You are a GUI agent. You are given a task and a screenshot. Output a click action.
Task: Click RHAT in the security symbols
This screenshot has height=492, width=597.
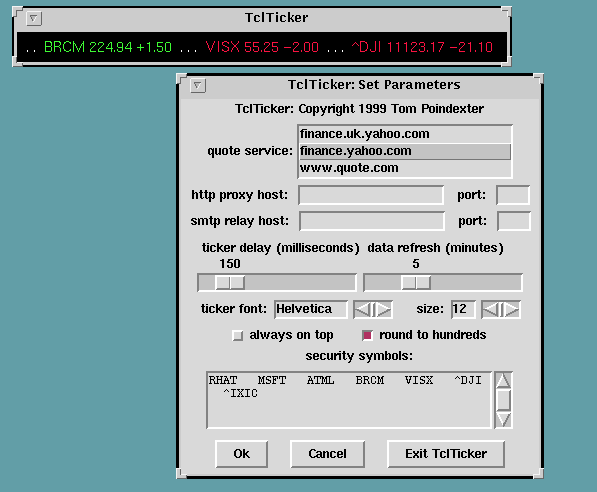tap(223, 380)
